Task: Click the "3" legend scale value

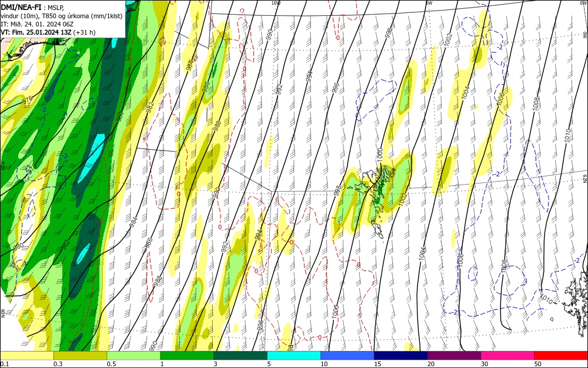Action: pyautogui.click(x=216, y=364)
